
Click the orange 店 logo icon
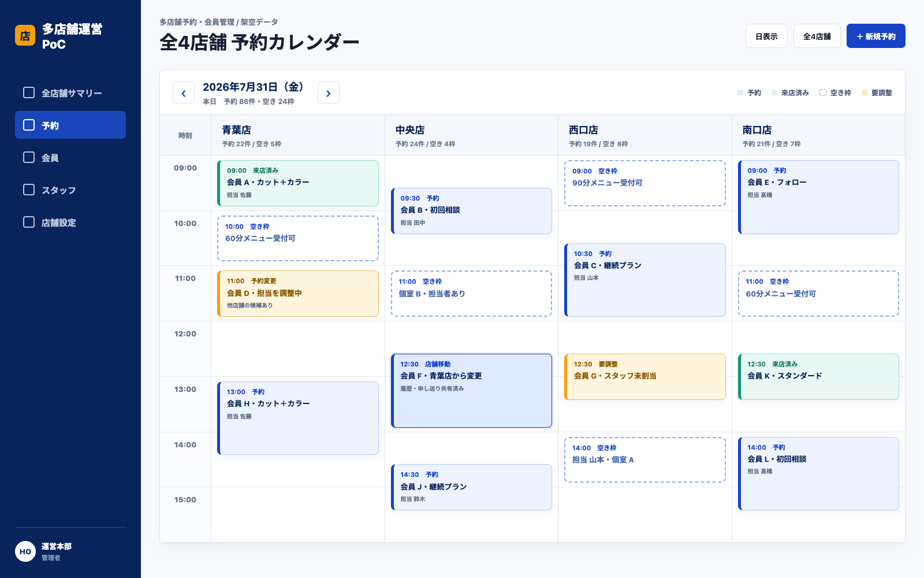pyautogui.click(x=25, y=35)
